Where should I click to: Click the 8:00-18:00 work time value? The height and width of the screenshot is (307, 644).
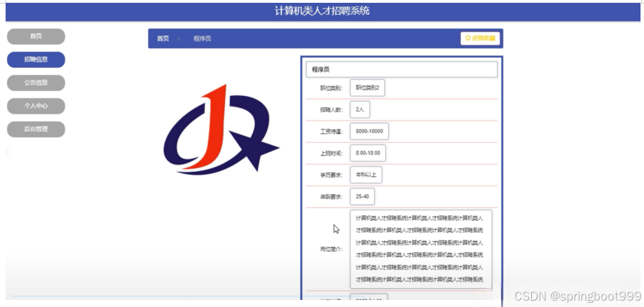(x=368, y=153)
